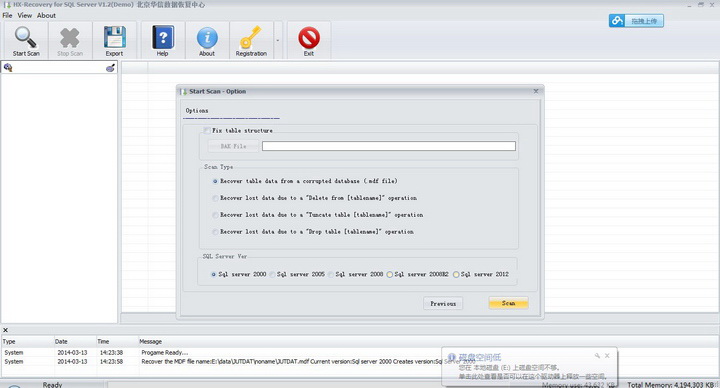Open Help via question mark icon
The height and width of the screenshot is (388, 720).
pos(163,37)
